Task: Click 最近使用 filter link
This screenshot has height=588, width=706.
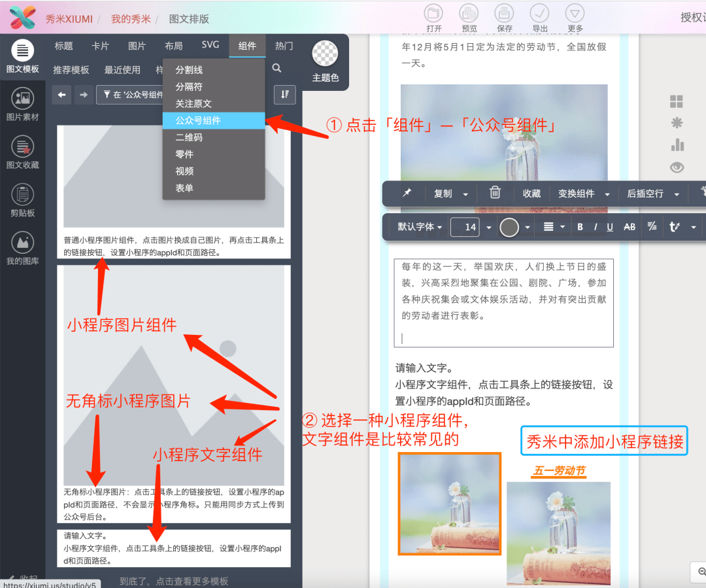Action: tap(122, 70)
